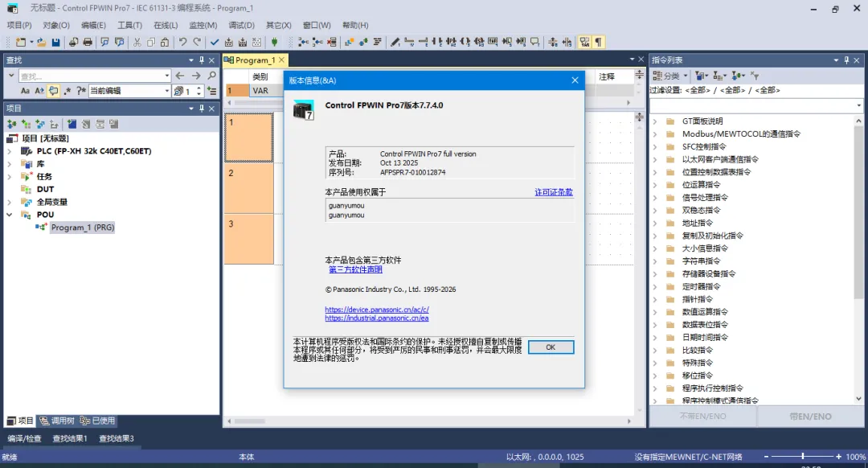
Task: Click the zoom slider handle in status bar
Action: pyautogui.click(x=803, y=457)
